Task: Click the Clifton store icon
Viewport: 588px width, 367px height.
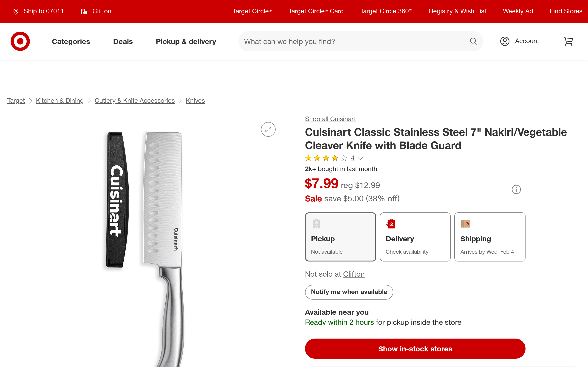Action: pos(84,12)
